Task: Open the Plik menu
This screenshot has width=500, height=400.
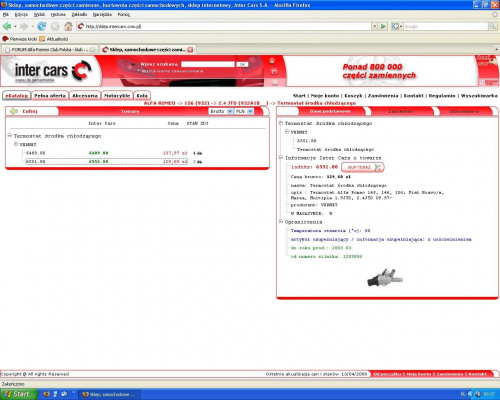Action: (6, 14)
